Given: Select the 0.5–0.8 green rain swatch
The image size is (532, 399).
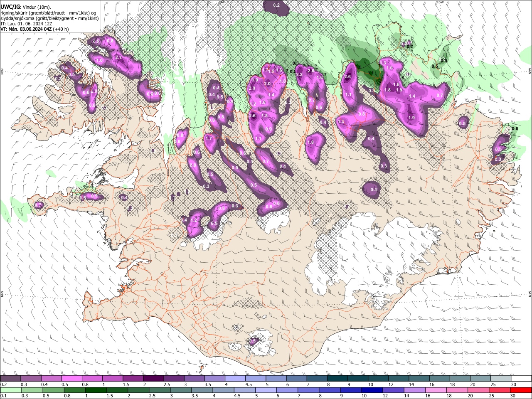Looking at the screenshot, I should [53, 390].
